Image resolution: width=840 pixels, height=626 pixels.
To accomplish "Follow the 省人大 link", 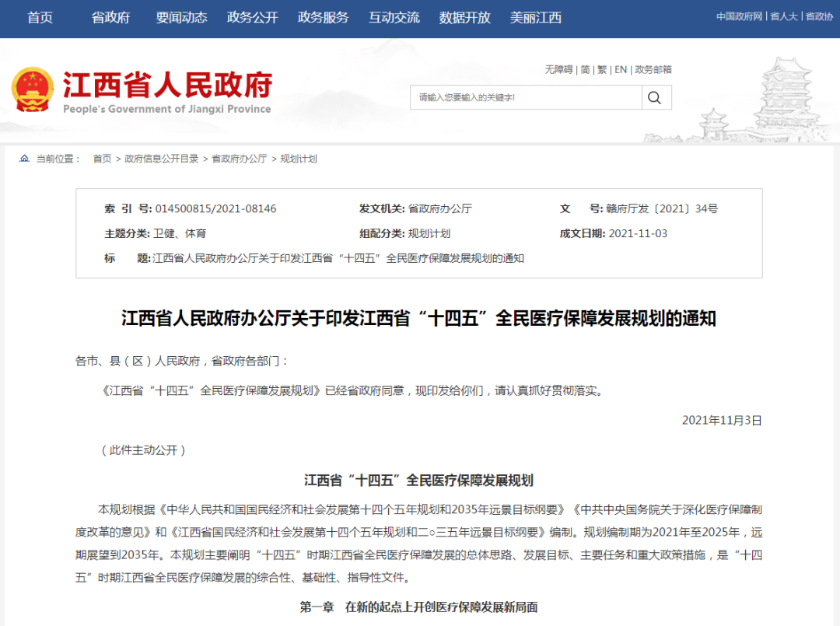I will (784, 16).
